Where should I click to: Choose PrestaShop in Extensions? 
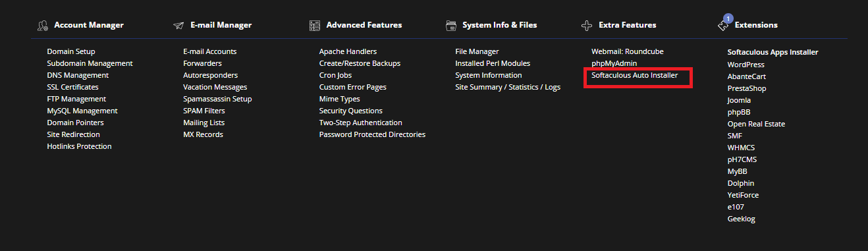point(747,88)
